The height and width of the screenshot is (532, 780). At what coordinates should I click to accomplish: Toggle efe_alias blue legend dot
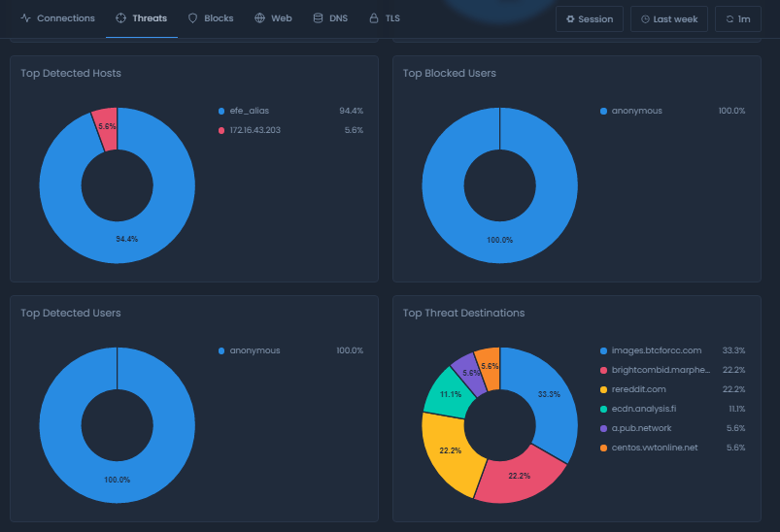[x=221, y=111]
